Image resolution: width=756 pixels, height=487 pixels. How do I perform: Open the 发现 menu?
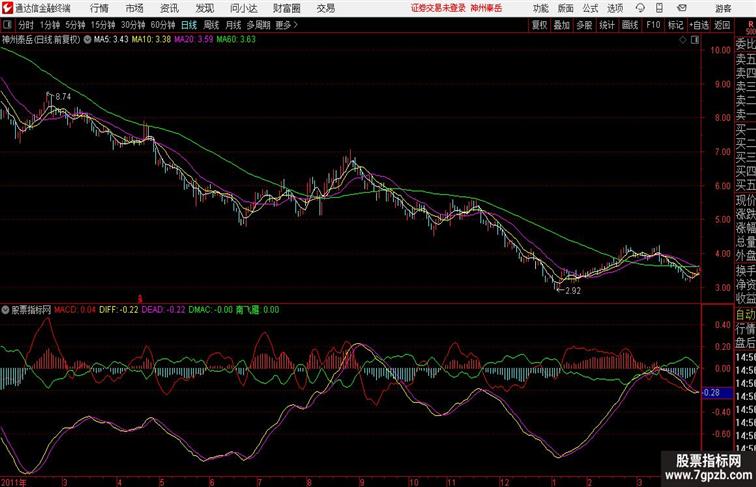[204, 8]
